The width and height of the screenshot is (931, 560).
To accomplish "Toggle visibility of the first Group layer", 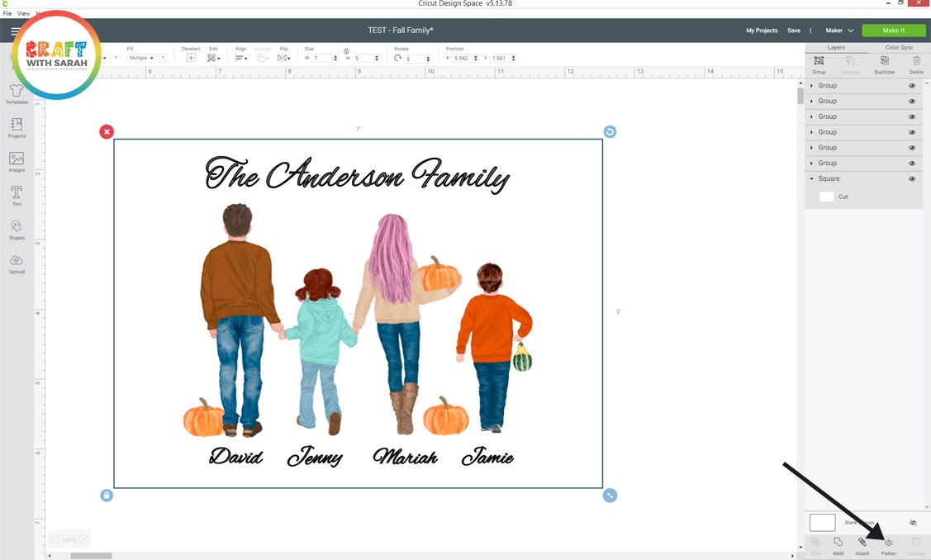I will coord(912,86).
